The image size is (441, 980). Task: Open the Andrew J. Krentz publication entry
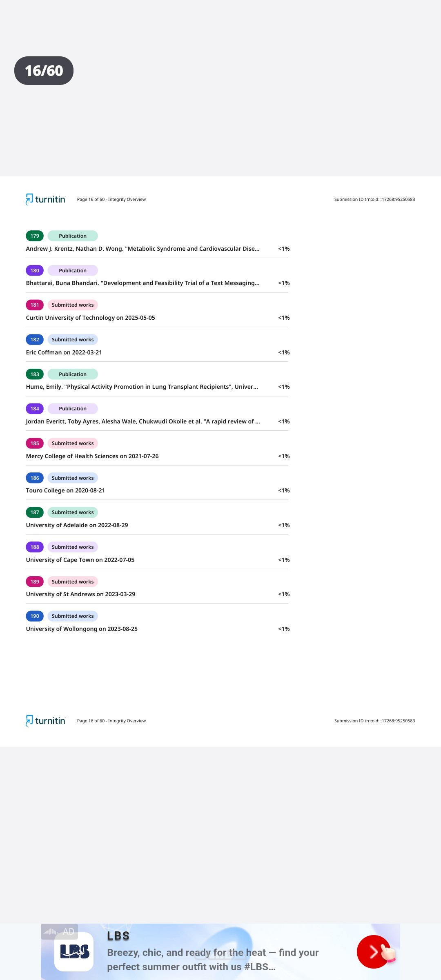point(143,249)
